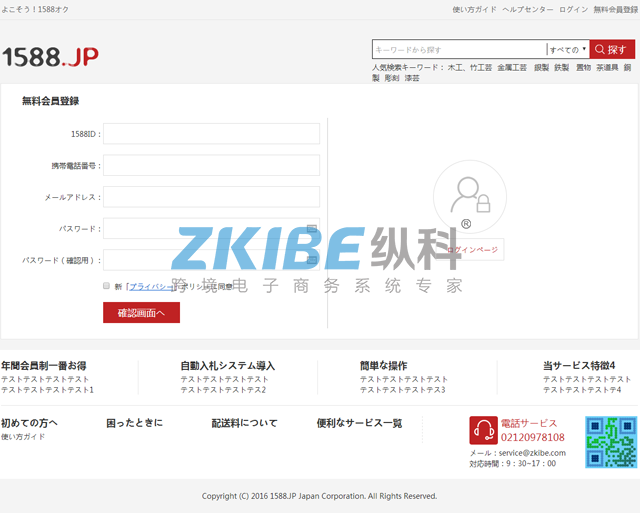Click the 当サービス特徴4 heading
The image size is (640, 513).
(579, 365)
